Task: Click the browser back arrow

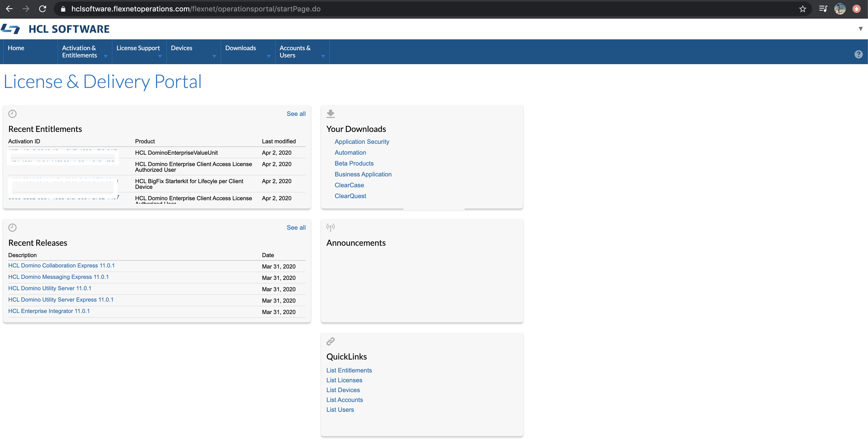Action: [9, 9]
